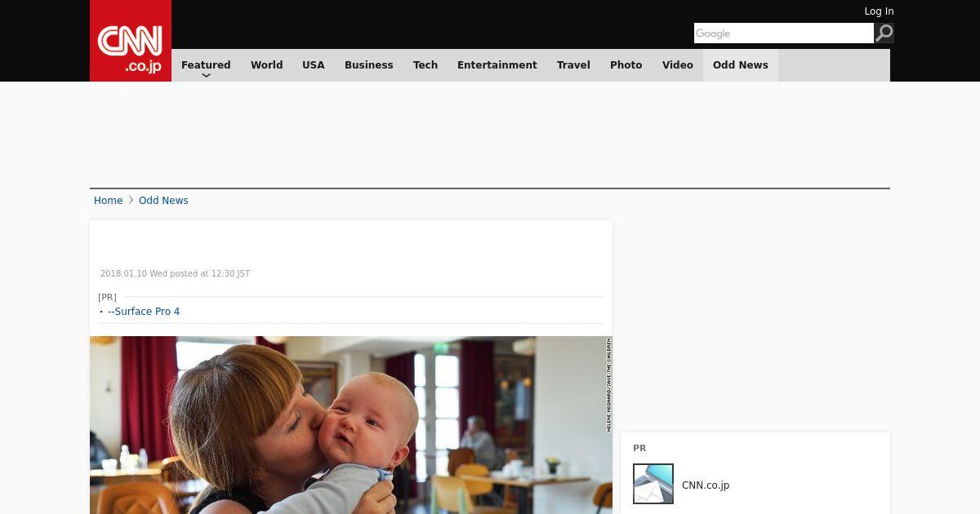Click the Log In link

[x=879, y=11]
